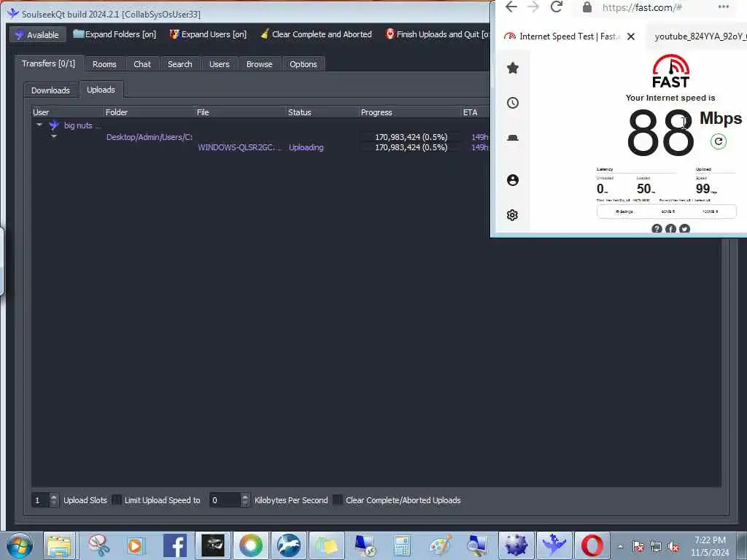The height and width of the screenshot is (560, 747).
Task: Open Opera browser from the taskbar
Action: 592,545
